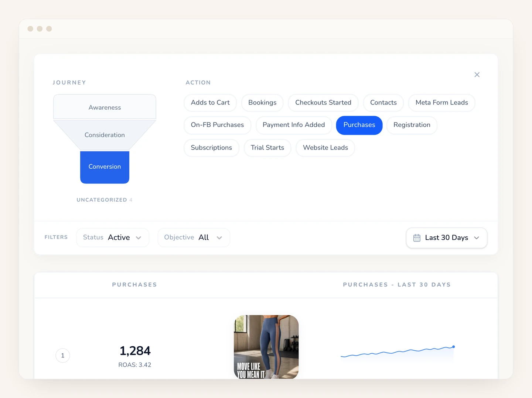Select the Awareness funnel stage
The image size is (532, 398).
(x=105, y=107)
